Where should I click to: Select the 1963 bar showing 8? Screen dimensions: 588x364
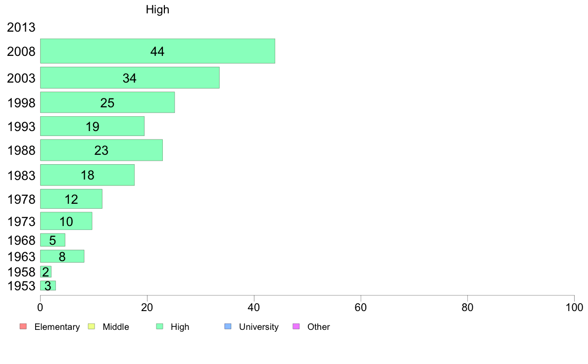click(x=62, y=256)
